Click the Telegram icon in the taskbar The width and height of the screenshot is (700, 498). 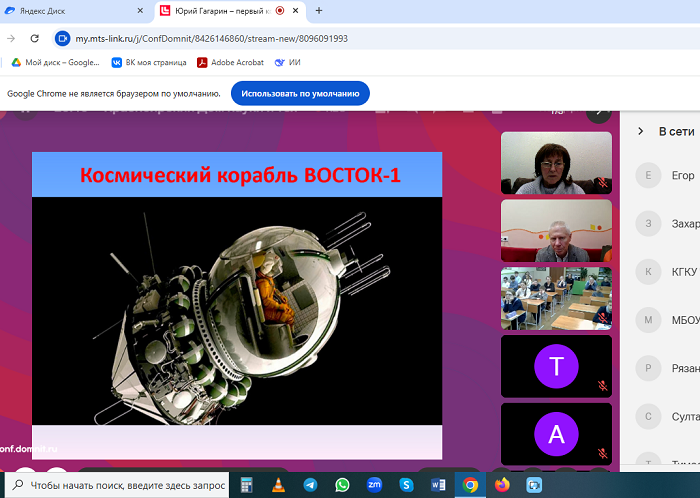[x=310, y=485]
